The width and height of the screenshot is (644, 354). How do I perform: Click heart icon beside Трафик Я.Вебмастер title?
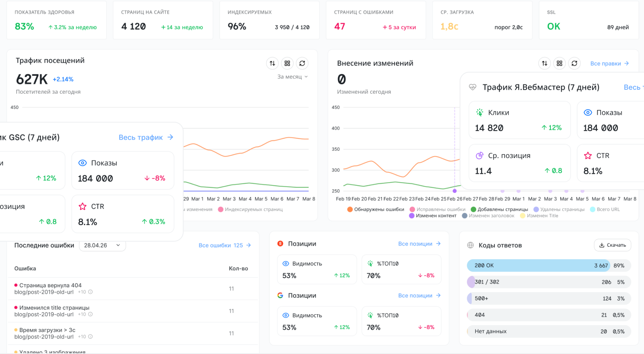[472, 87]
